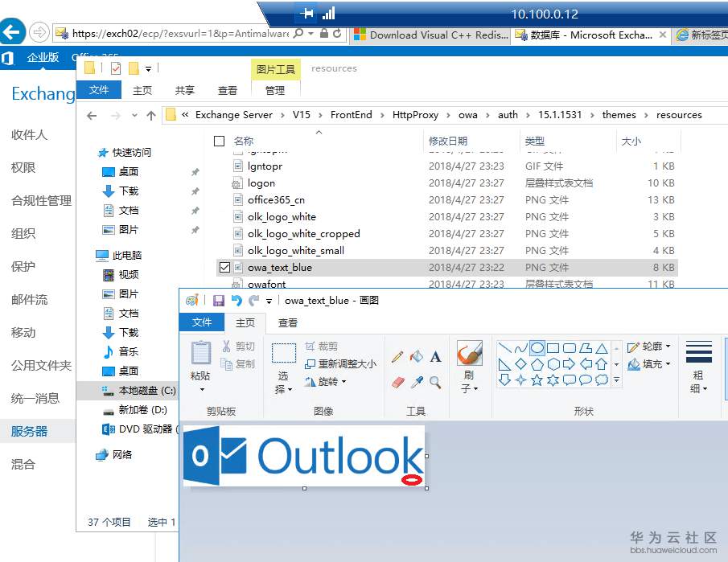728x562 pixels.
Task: Select 网络 in navigation pane
Action: (x=113, y=455)
